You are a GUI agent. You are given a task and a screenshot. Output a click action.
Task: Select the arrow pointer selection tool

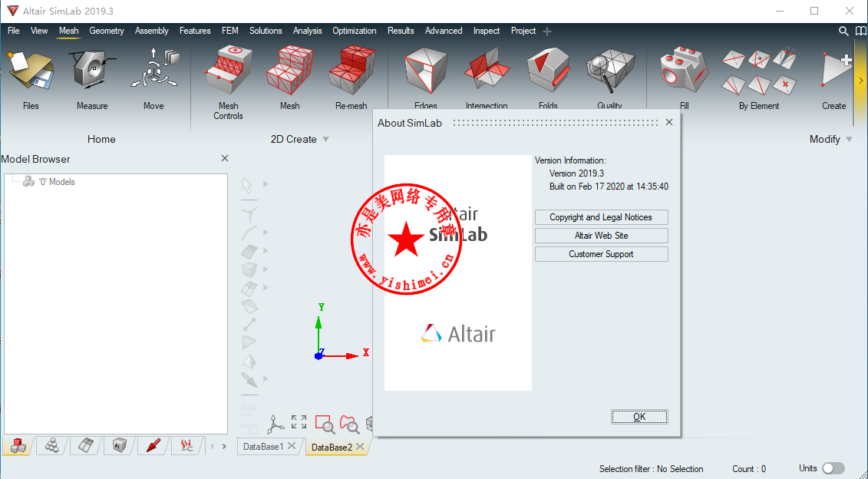pos(247,184)
